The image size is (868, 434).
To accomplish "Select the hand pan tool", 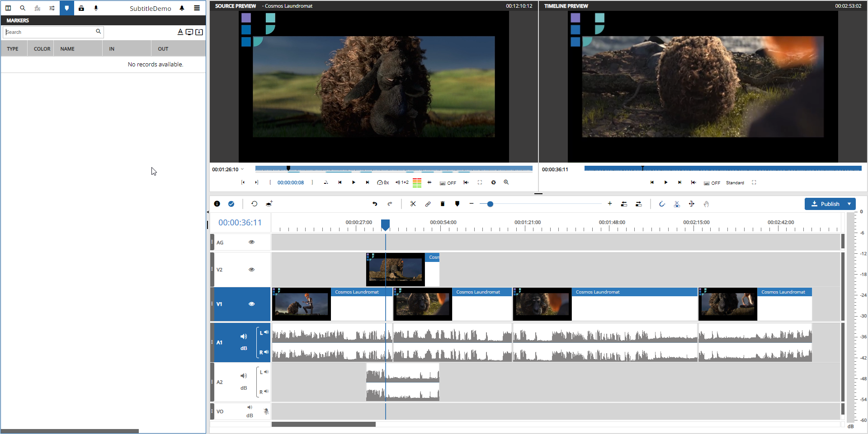I will click(706, 204).
